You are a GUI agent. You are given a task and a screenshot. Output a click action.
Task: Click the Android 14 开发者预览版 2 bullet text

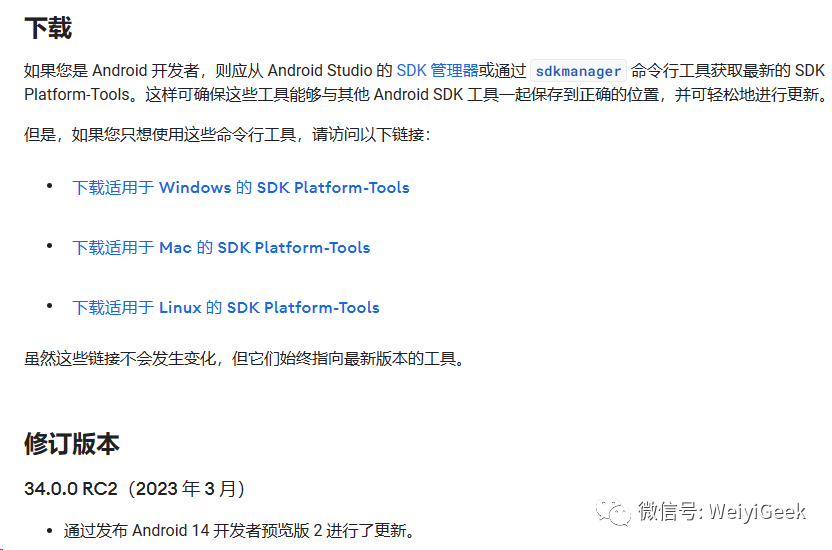click(x=239, y=530)
